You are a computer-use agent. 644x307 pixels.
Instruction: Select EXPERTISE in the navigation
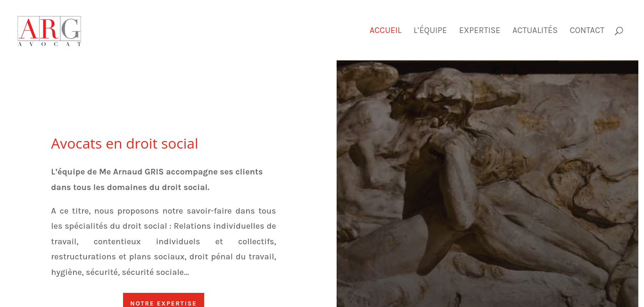(x=479, y=30)
